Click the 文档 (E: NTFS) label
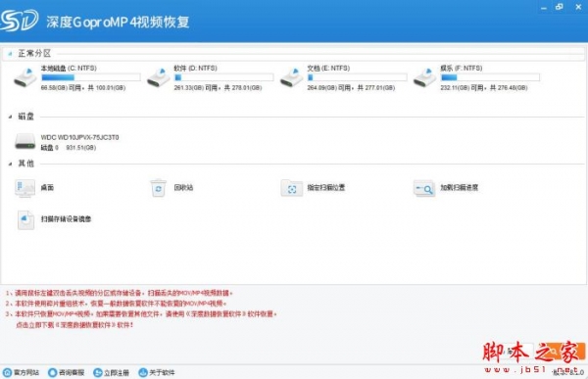 (x=328, y=69)
